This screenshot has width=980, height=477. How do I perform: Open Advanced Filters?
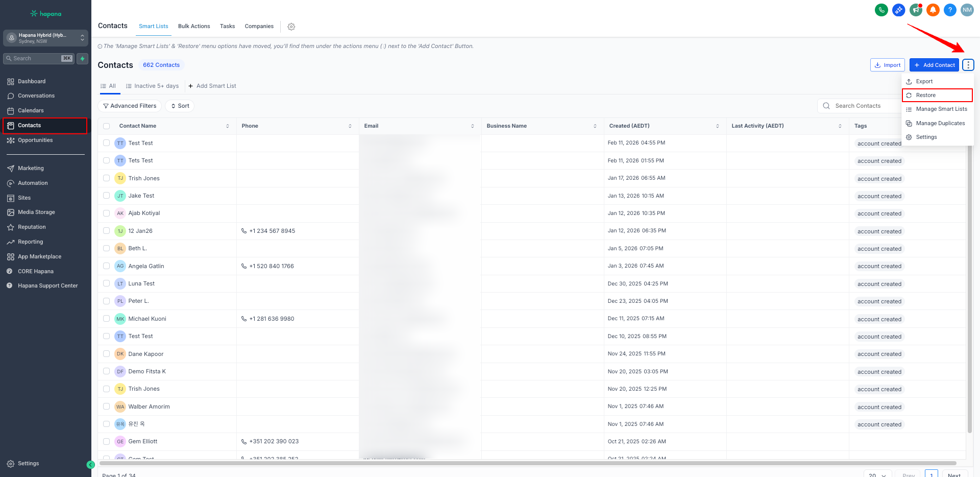point(130,106)
